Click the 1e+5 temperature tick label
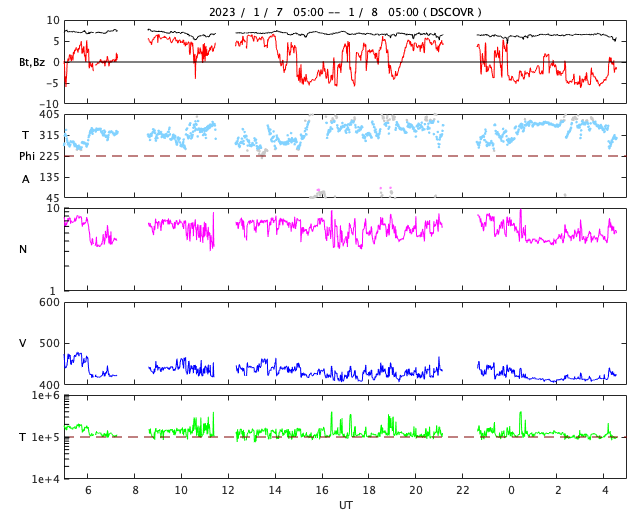 coord(46,437)
